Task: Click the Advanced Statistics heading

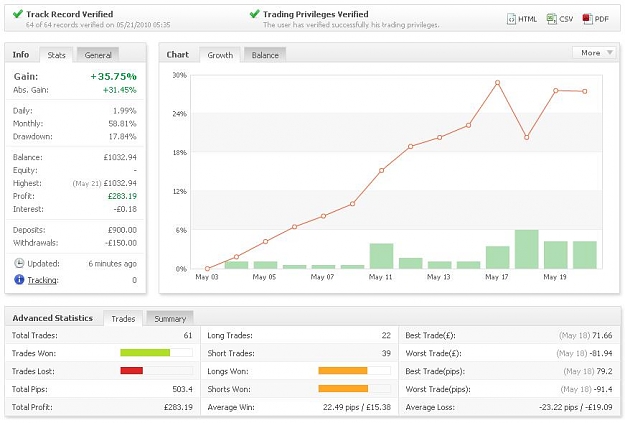Action: pos(53,318)
